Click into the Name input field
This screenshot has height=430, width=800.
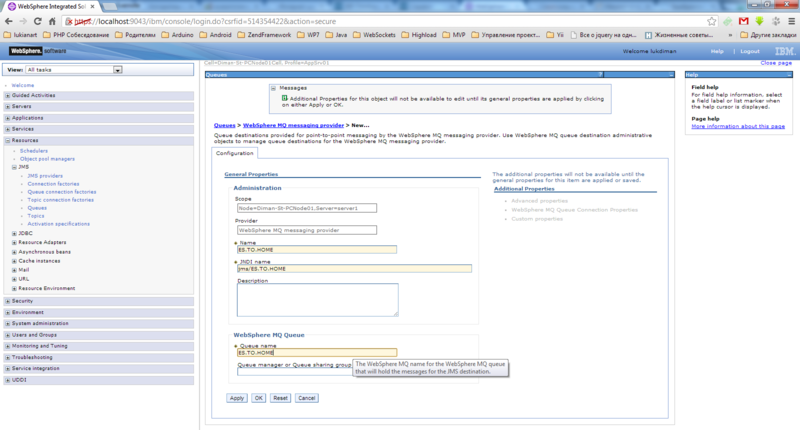click(x=317, y=250)
